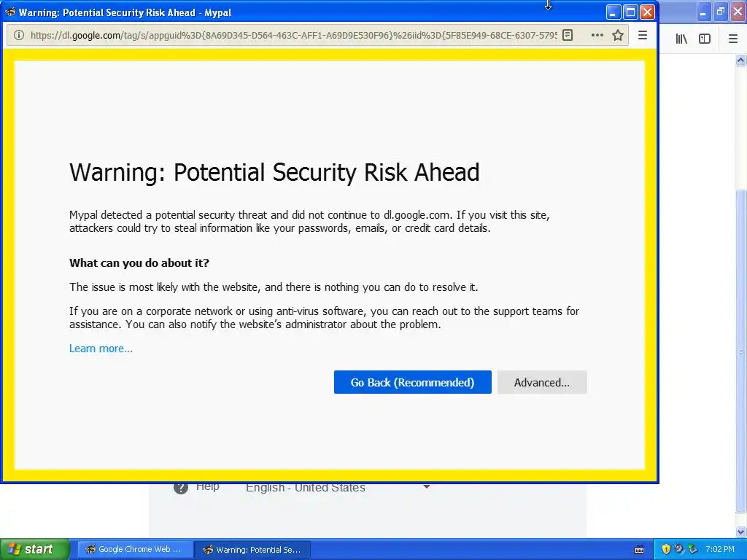Image resolution: width=747 pixels, height=560 pixels.
Task: Click the Help icon in background page
Action: pos(181,487)
